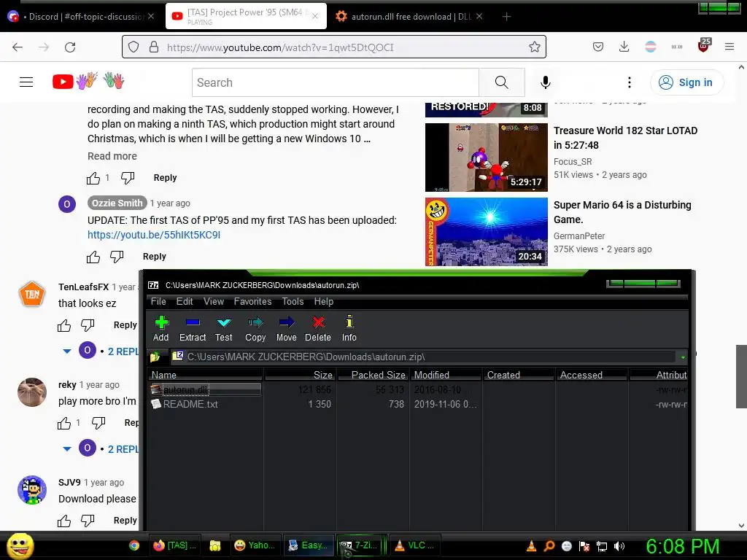Start voice search with microphone icon
Viewport: 747px width, 560px height.
[546, 82]
